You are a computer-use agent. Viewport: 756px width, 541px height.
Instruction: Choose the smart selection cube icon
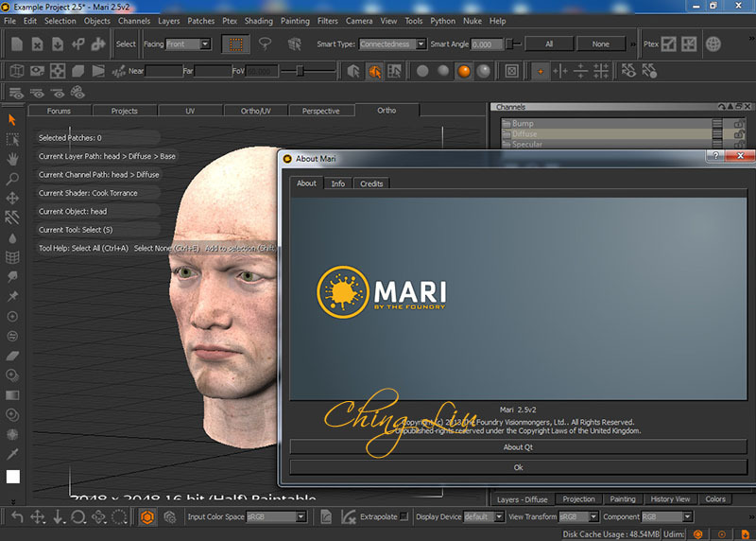(x=294, y=44)
